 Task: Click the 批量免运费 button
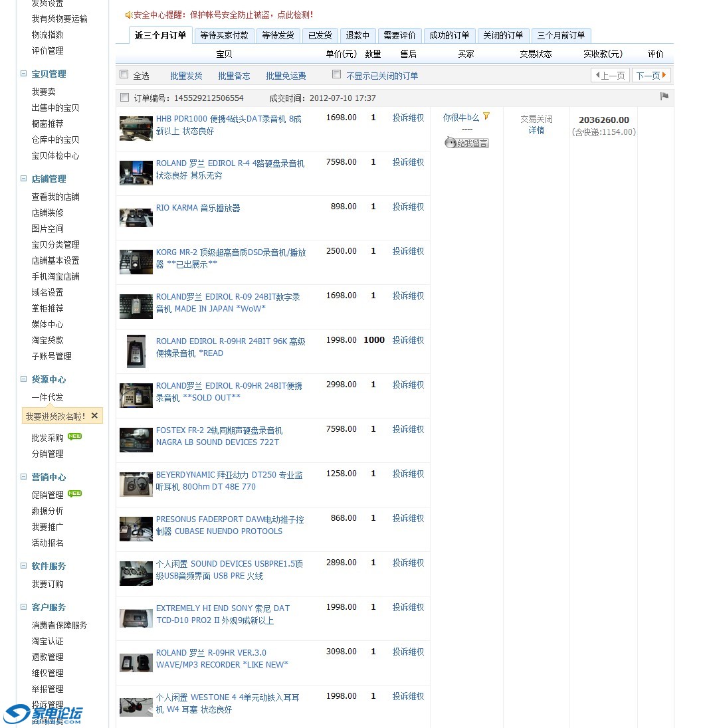286,76
